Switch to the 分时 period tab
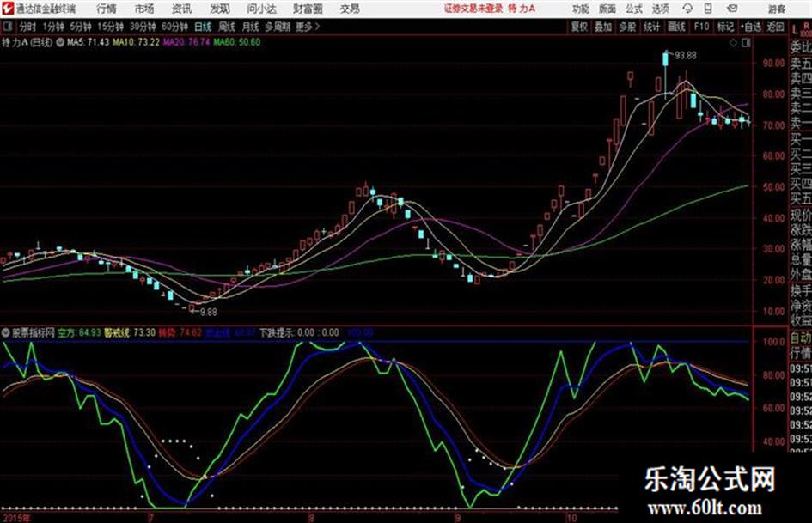The image size is (812, 523). [x=27, y=27]
